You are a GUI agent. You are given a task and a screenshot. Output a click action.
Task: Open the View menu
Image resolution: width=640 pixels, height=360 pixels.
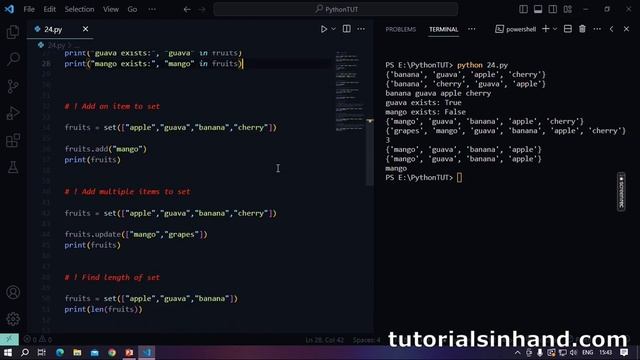[x=111, y=9]
